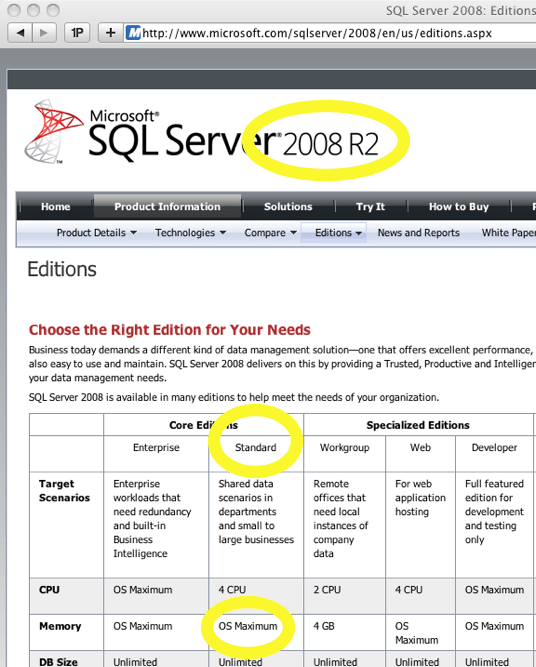Focus the URL address field
Viewport: 536px width, 667px height.
tap(331, 33)
